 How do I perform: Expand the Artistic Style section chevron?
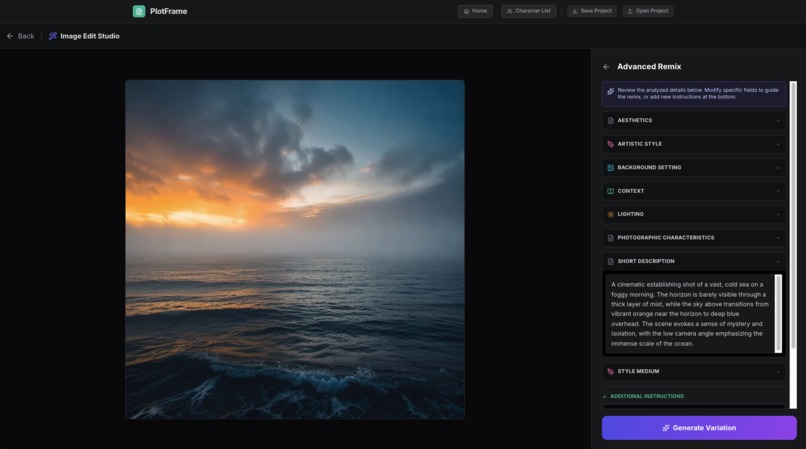(778, 145)
